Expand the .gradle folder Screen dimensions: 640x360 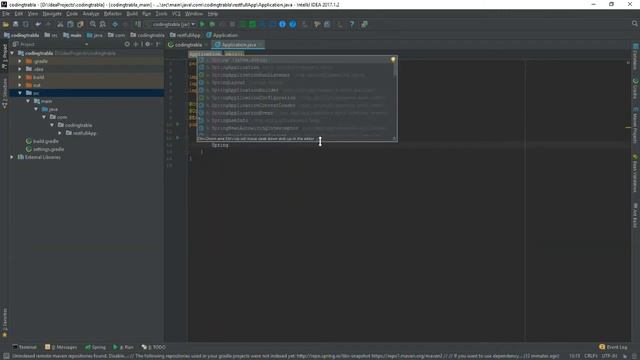[20, 61]
